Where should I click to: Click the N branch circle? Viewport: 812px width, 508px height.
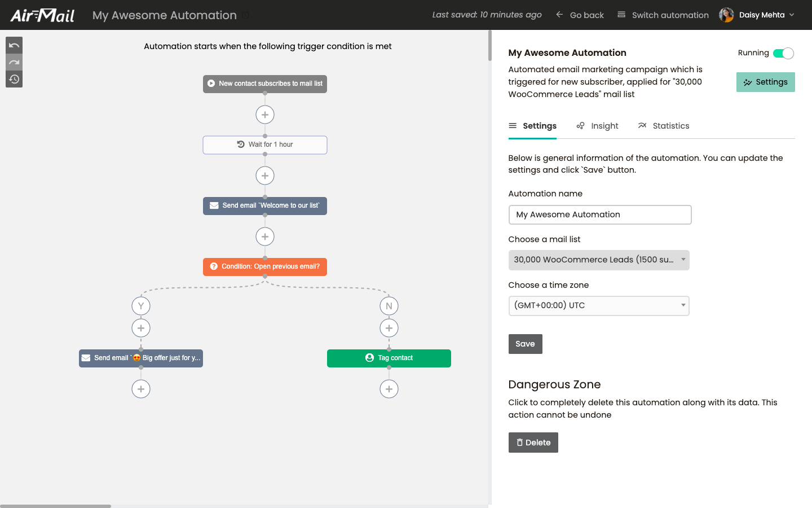coord(389,306)
